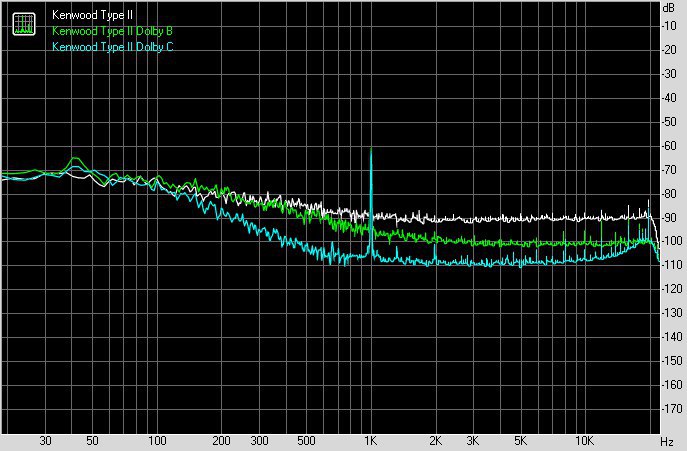Click the "200" frequency axis label

point(222,441)
